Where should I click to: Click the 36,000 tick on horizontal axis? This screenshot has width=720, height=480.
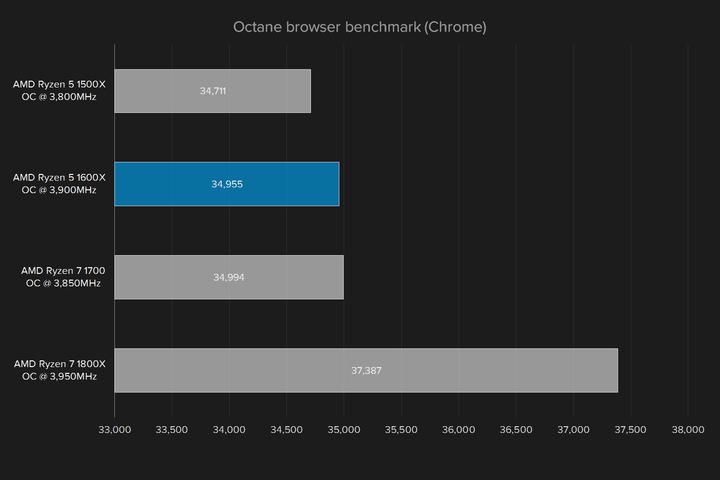click(x=459, y=431)
